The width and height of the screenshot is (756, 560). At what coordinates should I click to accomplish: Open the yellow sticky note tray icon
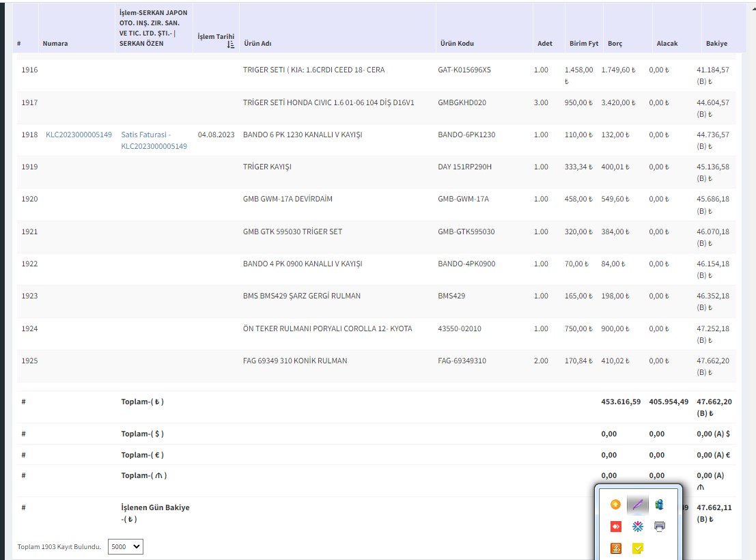pos(637,548)
